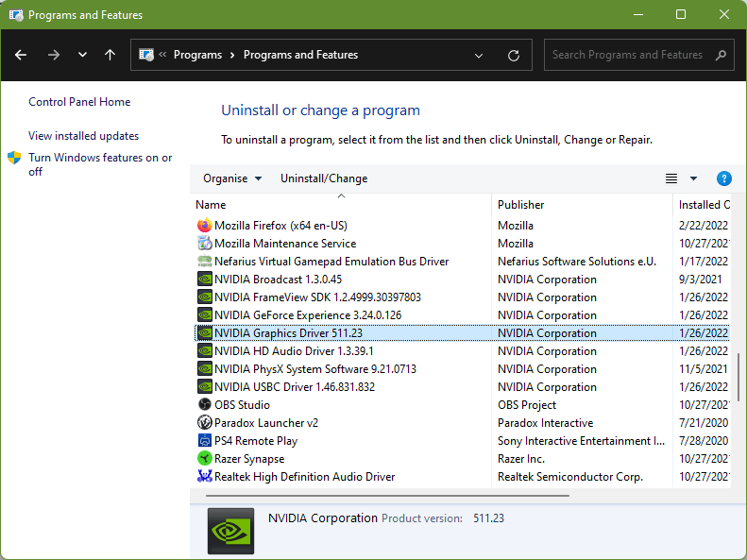Click the Sony Interactive Entertainment publisher cell
The image size is (747, 560).
pos(581,440)
